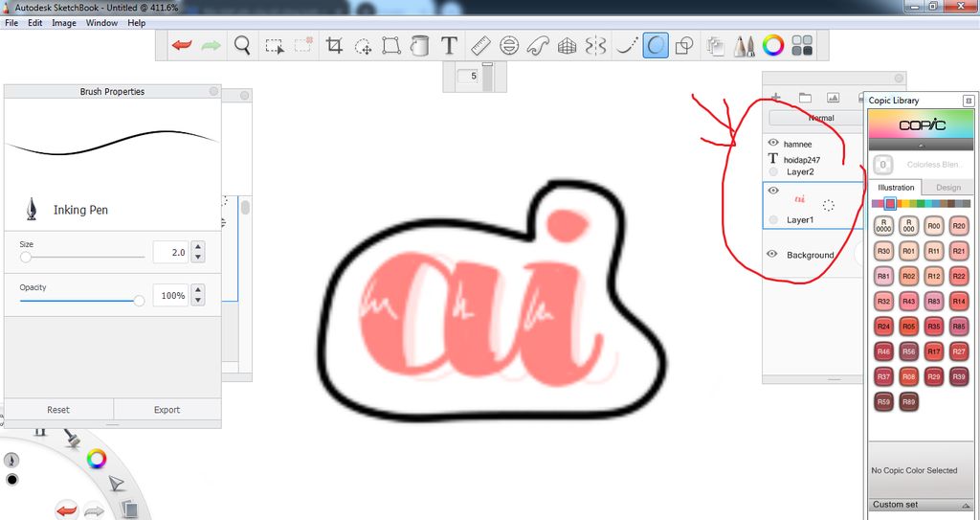Screen dimensions: 980x520
Task: Click the arrow tool icon in the lagoon
Action: (x=116, y=483)
